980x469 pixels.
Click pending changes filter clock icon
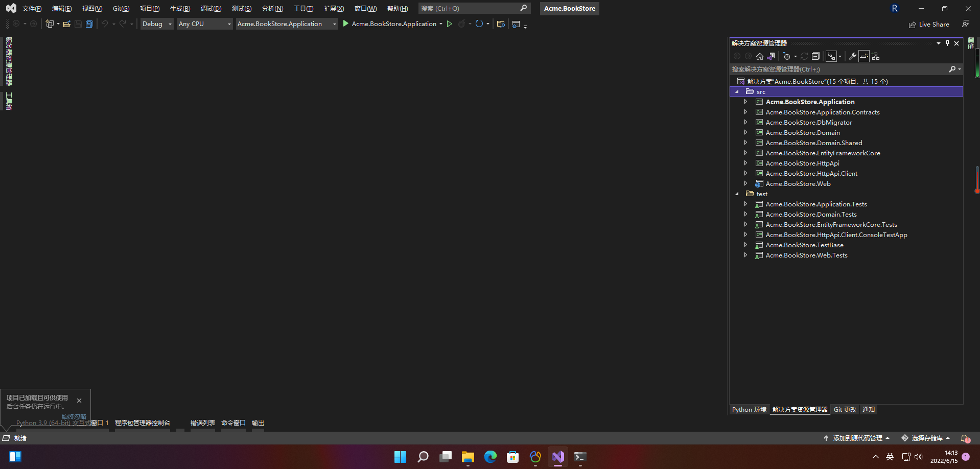click(x=787, y=56)
